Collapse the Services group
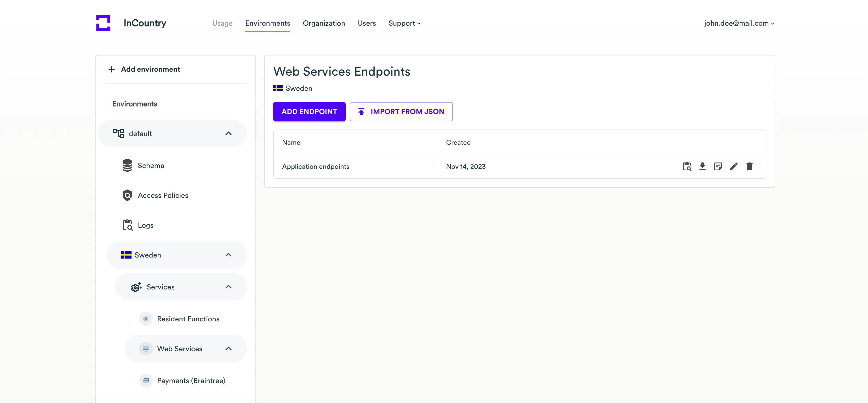This screenshot has width=868, height=403. coord(228,287)
